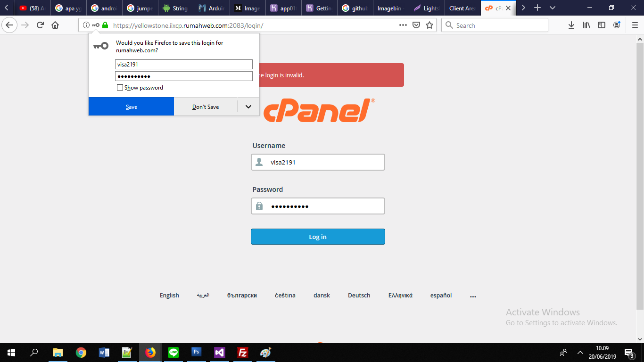Image resolution: width=644 pixels, height=362 pixels.
Task: Open the Library menu
Action: tap(586, 25)
